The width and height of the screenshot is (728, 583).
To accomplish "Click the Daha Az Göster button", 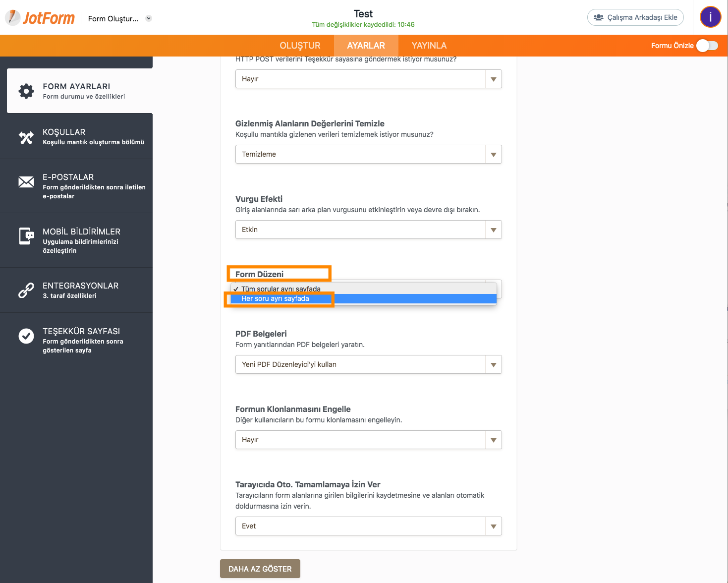I will tap(260, 569).
